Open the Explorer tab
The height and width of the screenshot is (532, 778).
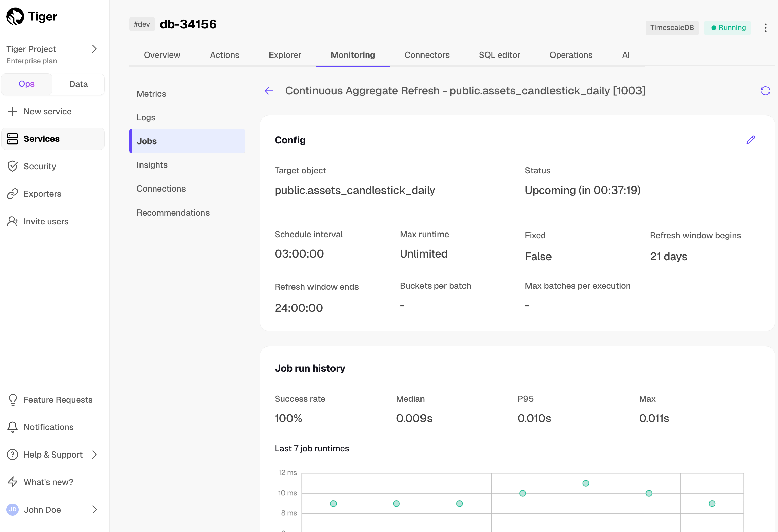click(285, 55)
